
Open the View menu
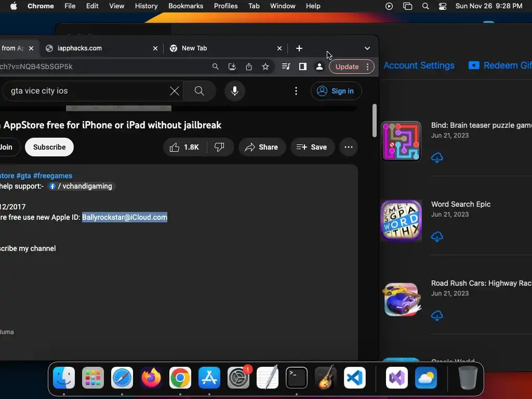116,6
